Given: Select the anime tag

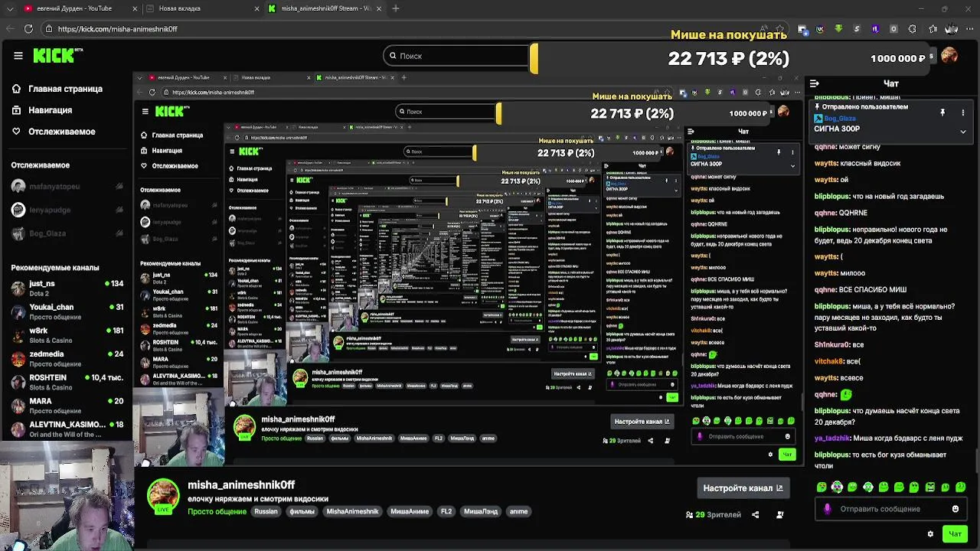Looking at the screenshot, I should 518,512.
